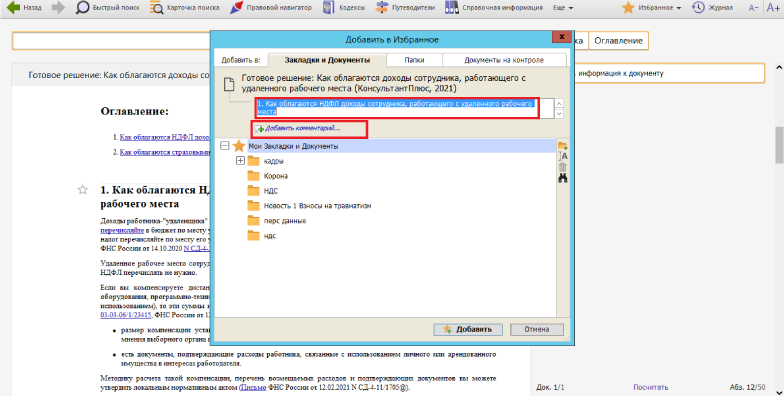Close the Добавить в Избранное dialog
Image resolution: width=784 pixels, height=396 pixels.
click(562, 37)
